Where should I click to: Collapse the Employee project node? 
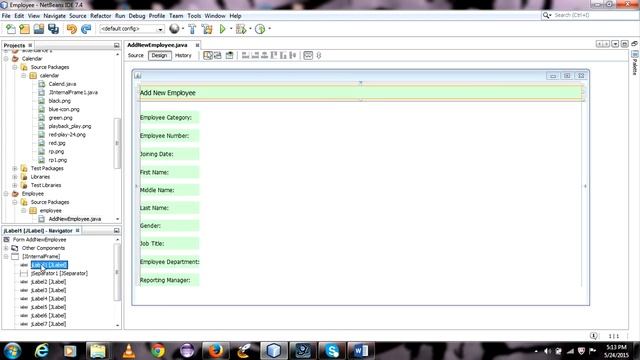pyautogui.click(x=6, y=194)
